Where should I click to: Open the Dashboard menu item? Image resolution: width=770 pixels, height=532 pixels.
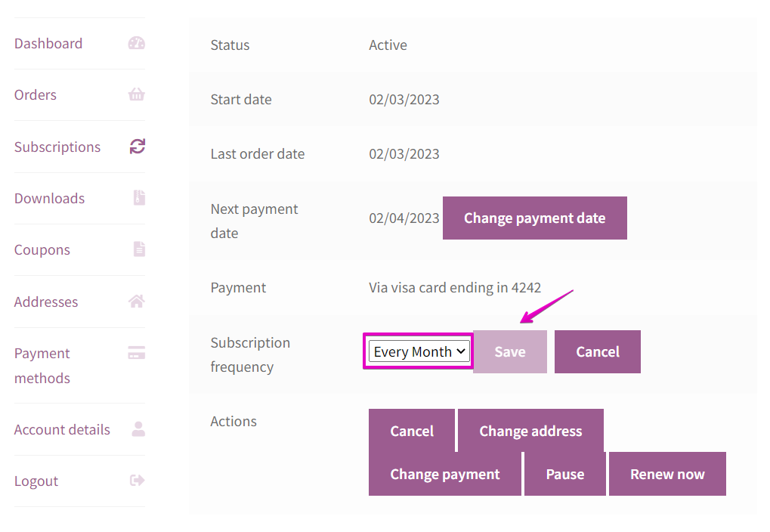point(48,43)
